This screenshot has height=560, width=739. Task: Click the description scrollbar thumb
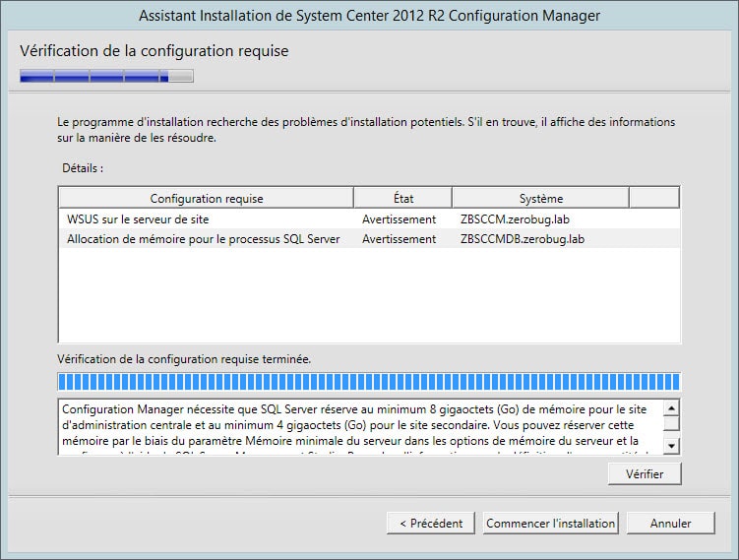pos(671,423)
